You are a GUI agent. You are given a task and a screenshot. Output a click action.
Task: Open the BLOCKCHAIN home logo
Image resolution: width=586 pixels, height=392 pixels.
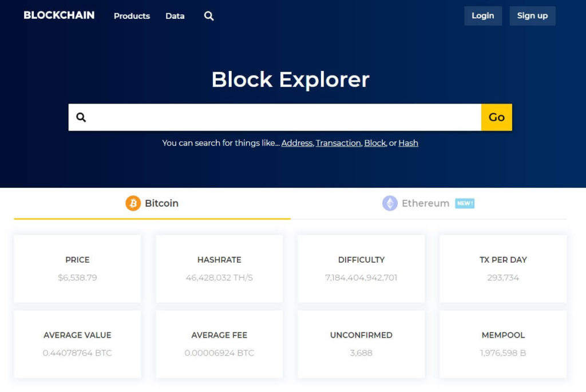click(59, 15)
